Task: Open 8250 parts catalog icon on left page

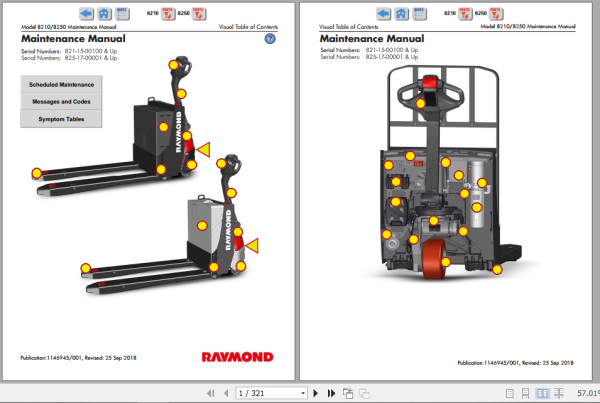Action: [199, 14]
